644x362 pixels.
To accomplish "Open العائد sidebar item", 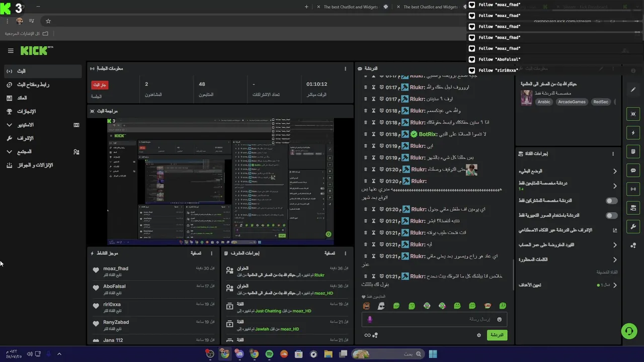I will pyautogui.click(x=43, y=98).
